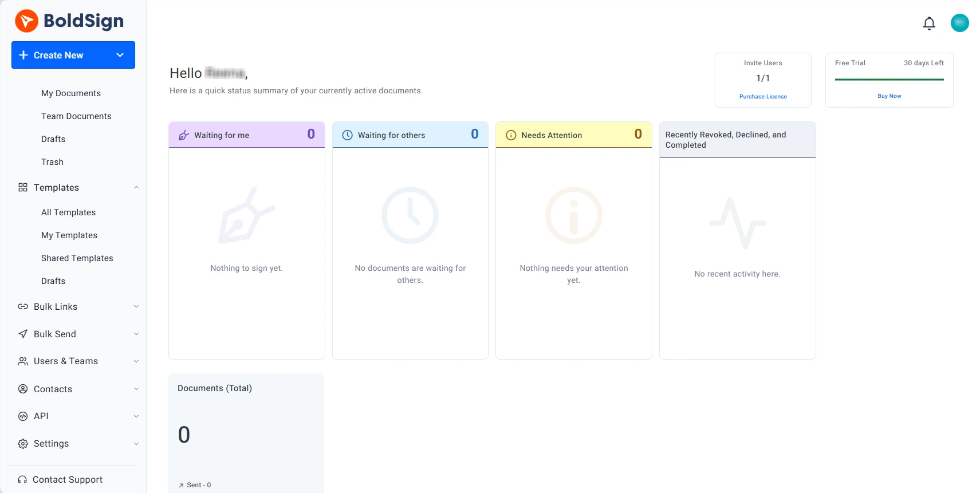
Task: Click the Settings gear icon
Action: tap(23, 444)
